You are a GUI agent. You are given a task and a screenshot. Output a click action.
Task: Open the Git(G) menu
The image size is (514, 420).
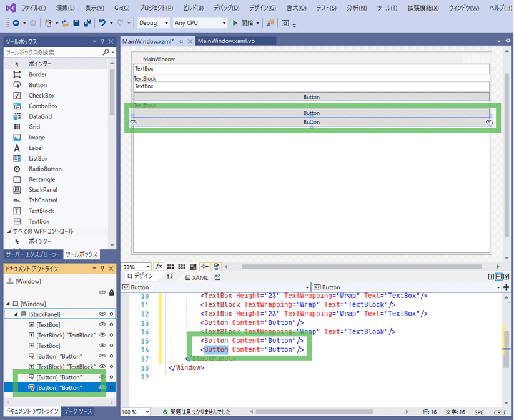122,8
